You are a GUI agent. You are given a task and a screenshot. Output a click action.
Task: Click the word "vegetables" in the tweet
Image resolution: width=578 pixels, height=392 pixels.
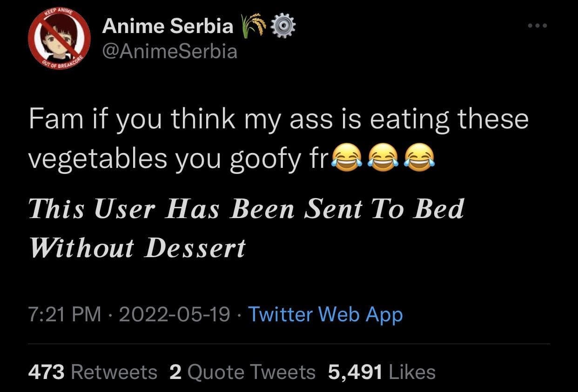97,159
